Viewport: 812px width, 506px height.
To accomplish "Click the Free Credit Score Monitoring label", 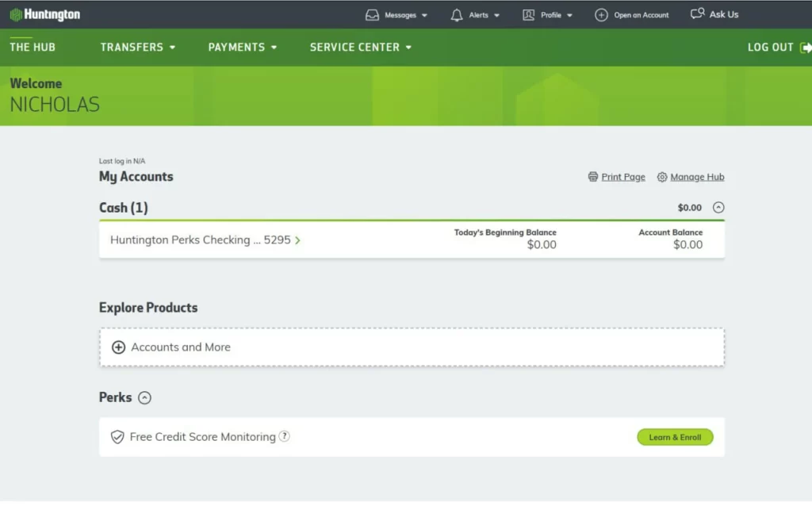I will [202, 436].
